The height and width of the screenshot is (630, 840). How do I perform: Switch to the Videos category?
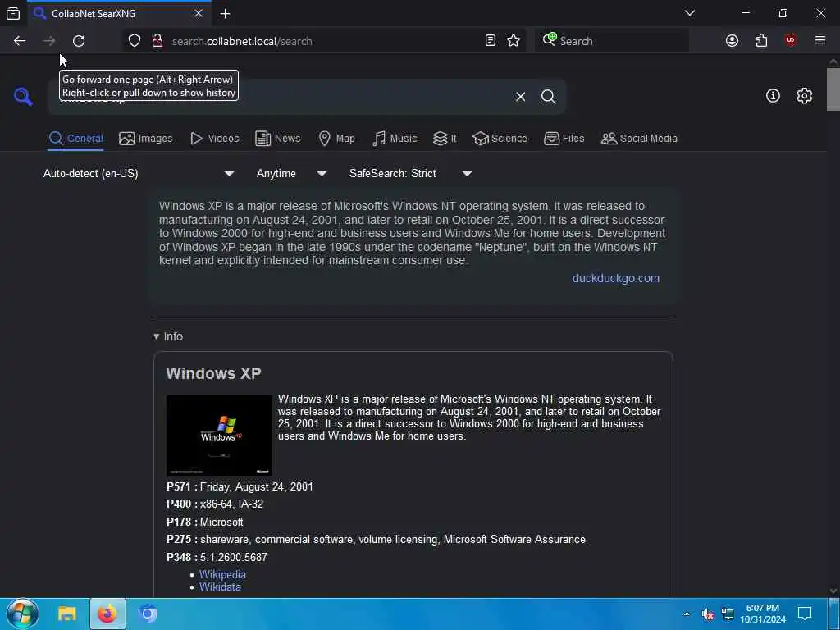point(215,139)
